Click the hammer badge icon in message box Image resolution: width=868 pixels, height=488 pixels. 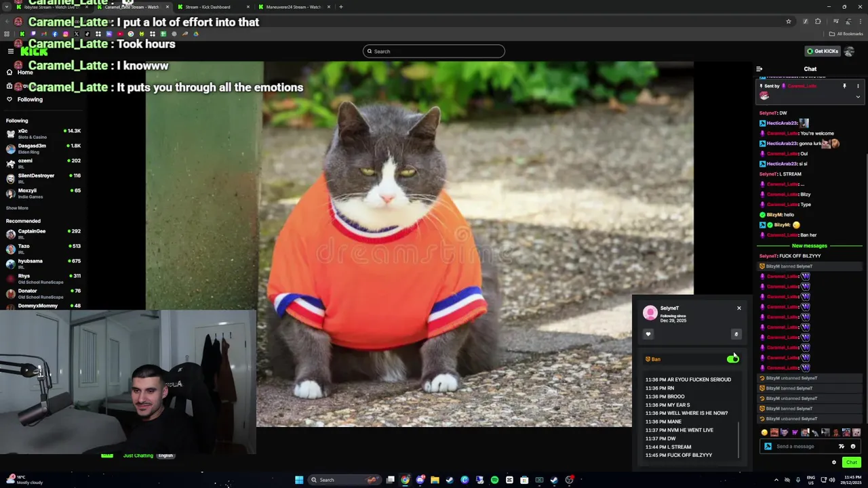pos(768,446)
